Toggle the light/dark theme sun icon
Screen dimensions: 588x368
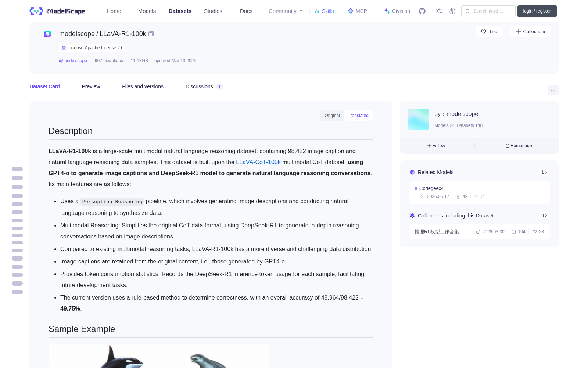tap(439, 11)
